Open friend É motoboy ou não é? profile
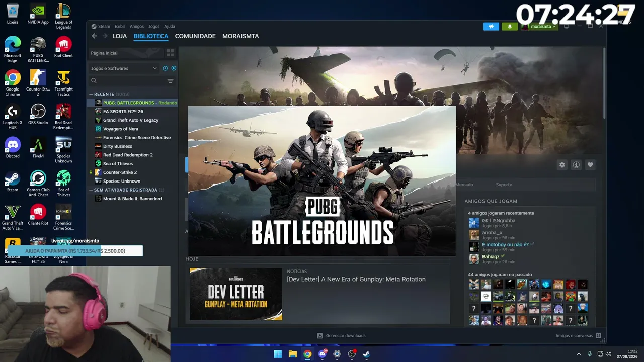Screen dimensions: 644x362 coord(505,245)
